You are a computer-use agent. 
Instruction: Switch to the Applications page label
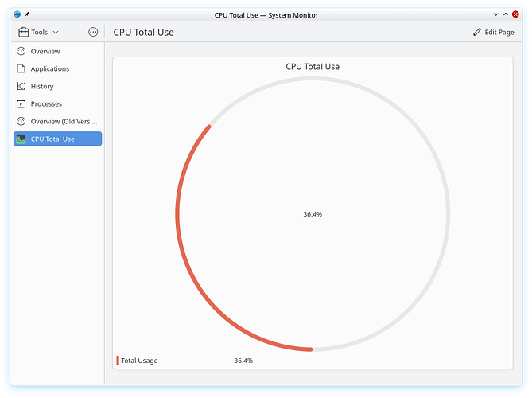[x=50, y=68]
